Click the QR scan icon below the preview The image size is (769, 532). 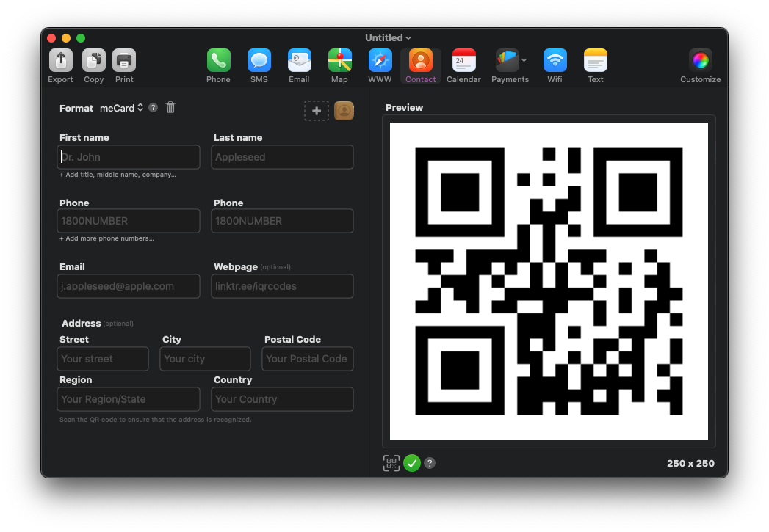(391, 463)
